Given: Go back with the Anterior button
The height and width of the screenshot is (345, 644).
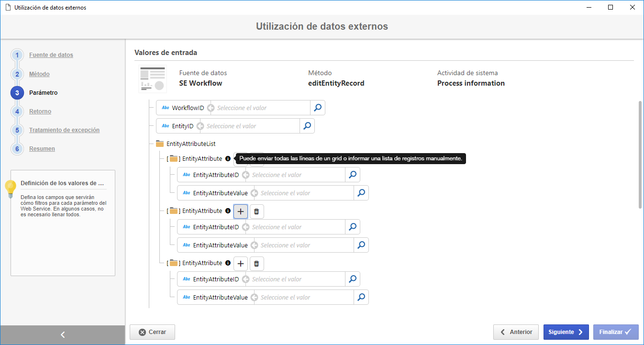Looking at the screenshot, I should coord(516,332).
